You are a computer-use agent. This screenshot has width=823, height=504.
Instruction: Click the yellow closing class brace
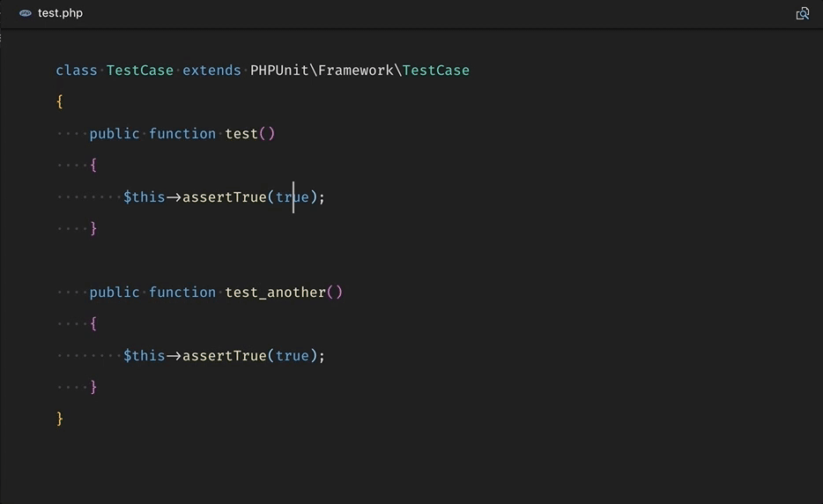(60, 419)
